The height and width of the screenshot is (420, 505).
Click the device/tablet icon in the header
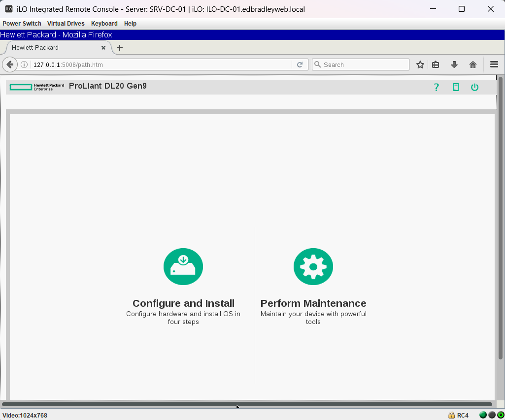click(455, 87)
